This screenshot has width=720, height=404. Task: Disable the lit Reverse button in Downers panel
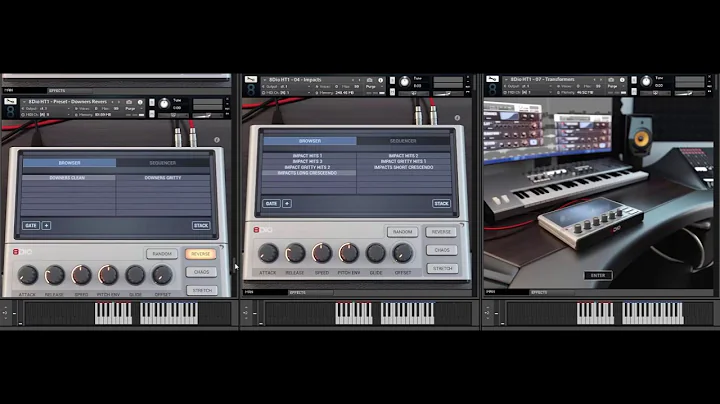201,254
